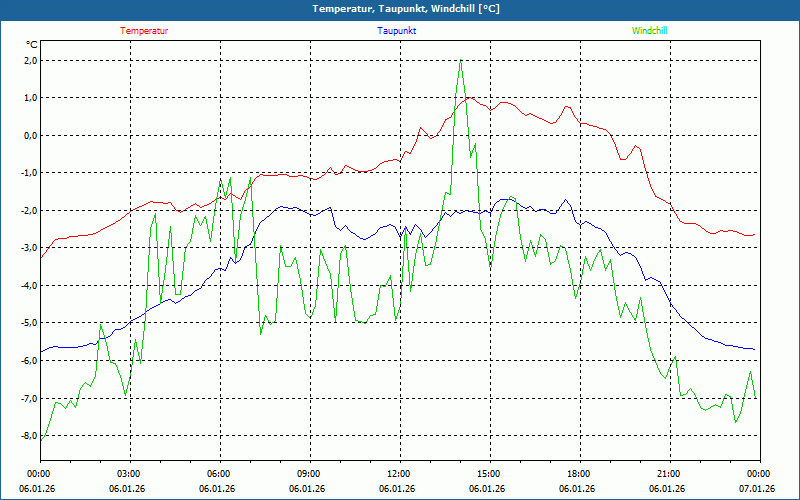Screen dimensions: 800x500
Task: Click the highest peak of the green Windchill curve
Action: (460, 62)
